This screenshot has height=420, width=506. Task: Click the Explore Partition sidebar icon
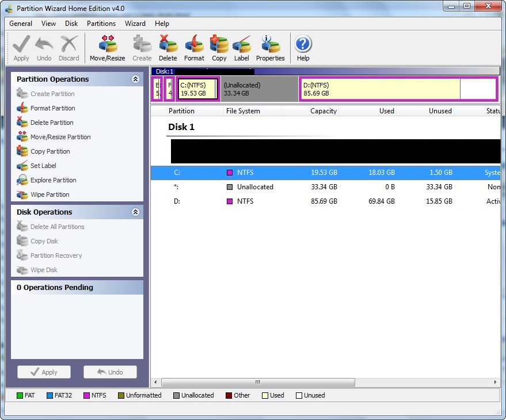click(x=22, y=180)
